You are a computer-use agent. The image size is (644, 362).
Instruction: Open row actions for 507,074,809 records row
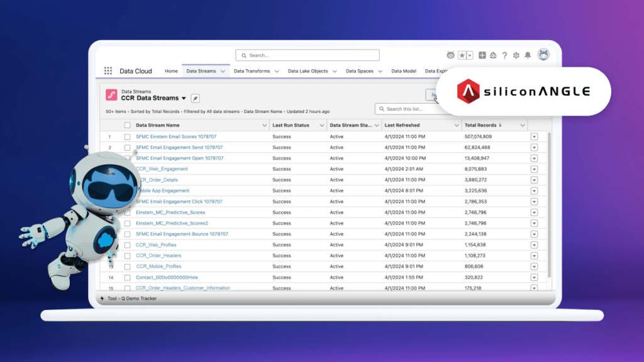534,136
